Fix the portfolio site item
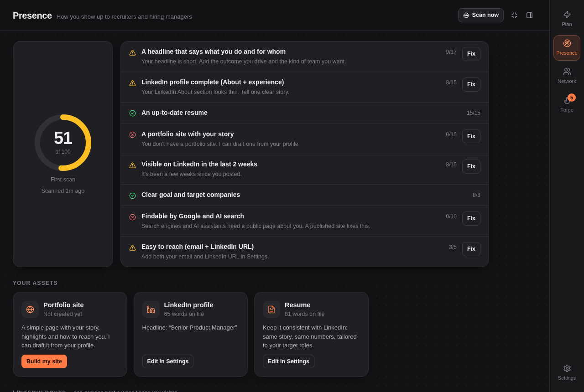 [x=471, y=136]
